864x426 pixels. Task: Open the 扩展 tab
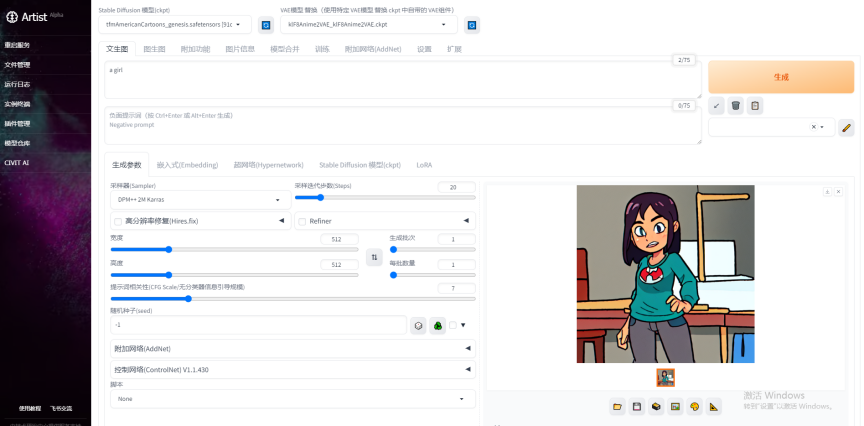click(454, 49)
